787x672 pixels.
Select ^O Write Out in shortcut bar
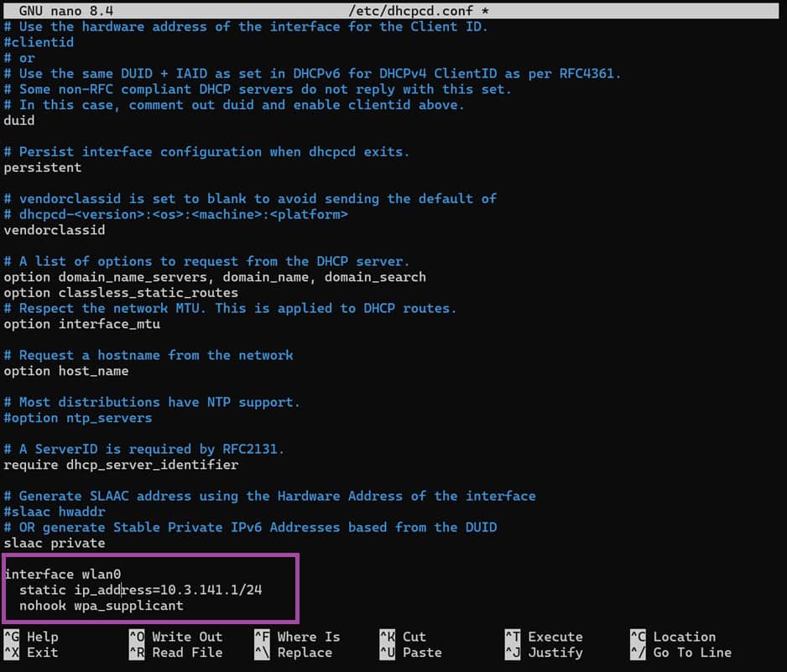pos(175,637)
